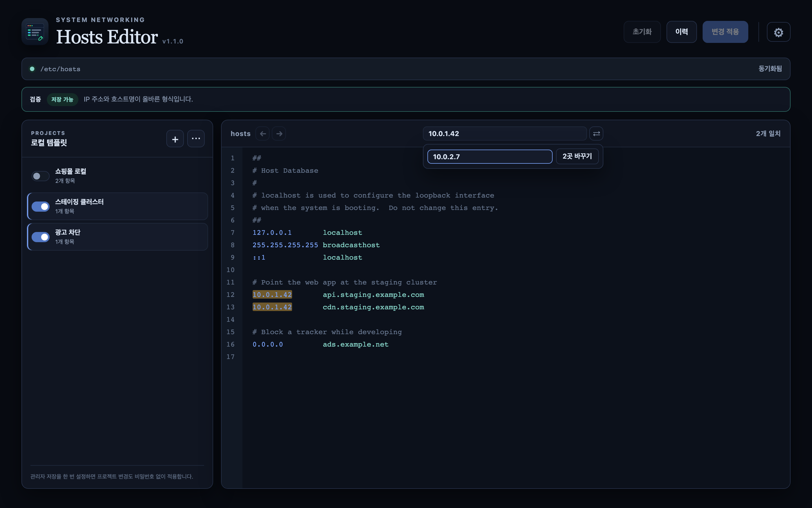Add a new project with plus icon

175,139
